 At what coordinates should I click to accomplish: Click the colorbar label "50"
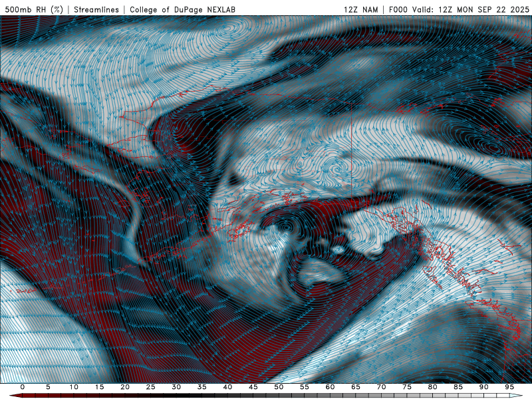[279, 387]
